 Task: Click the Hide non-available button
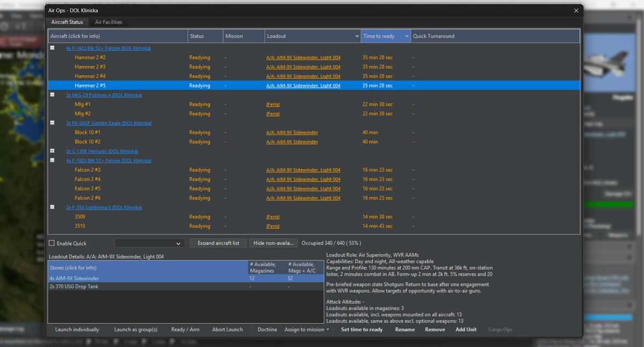pos(273,243)
